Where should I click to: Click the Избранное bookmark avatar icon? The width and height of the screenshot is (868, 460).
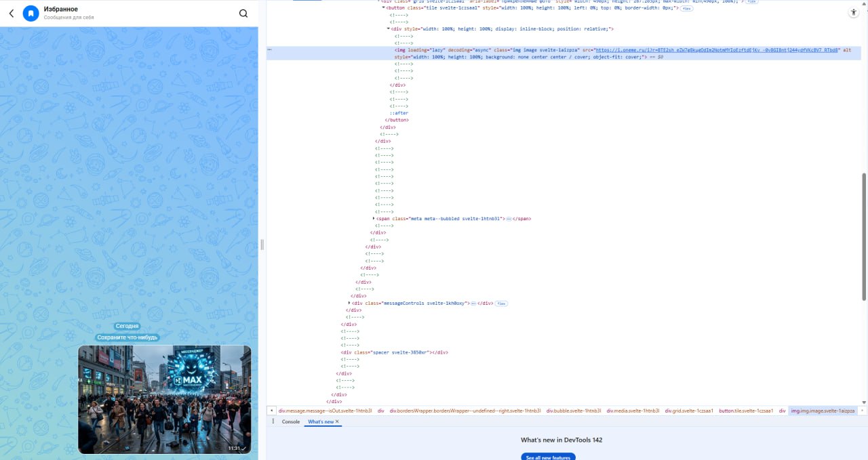(31, 14)
